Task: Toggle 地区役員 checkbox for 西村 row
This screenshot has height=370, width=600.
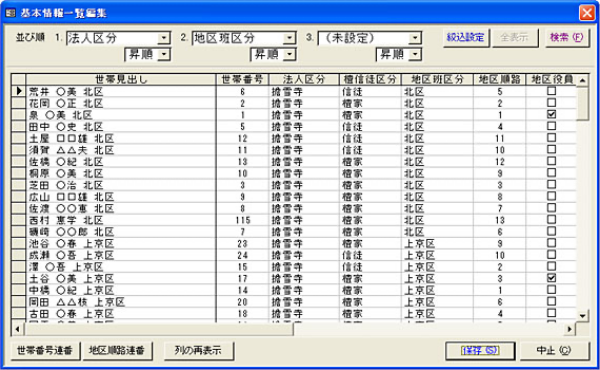Action: [551, 220]
